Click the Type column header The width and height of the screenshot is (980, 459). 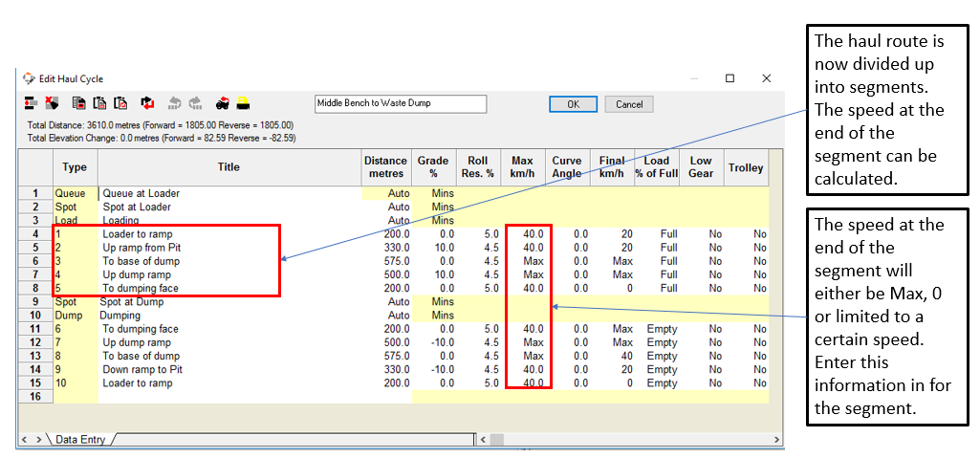click(x=75, y=167)
